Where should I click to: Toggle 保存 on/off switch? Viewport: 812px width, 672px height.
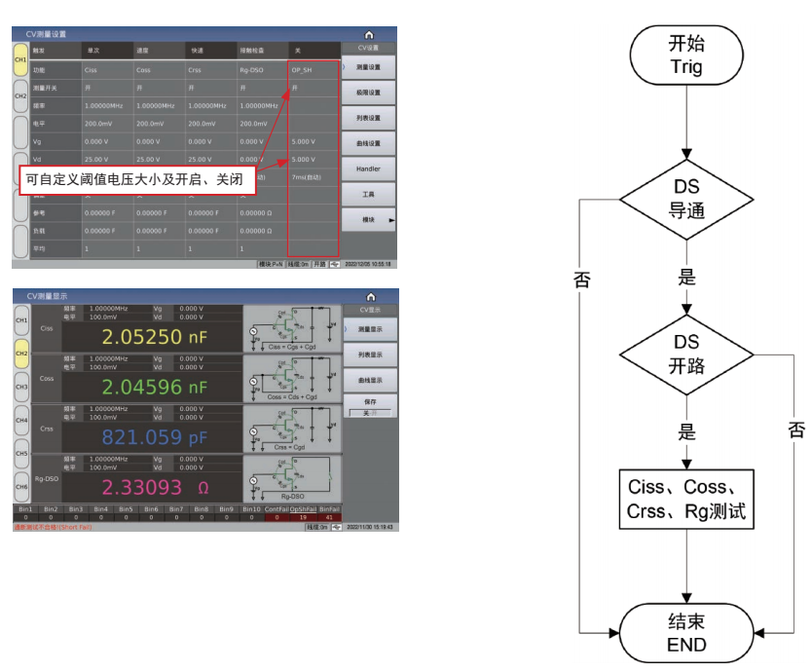pos(369,413)
